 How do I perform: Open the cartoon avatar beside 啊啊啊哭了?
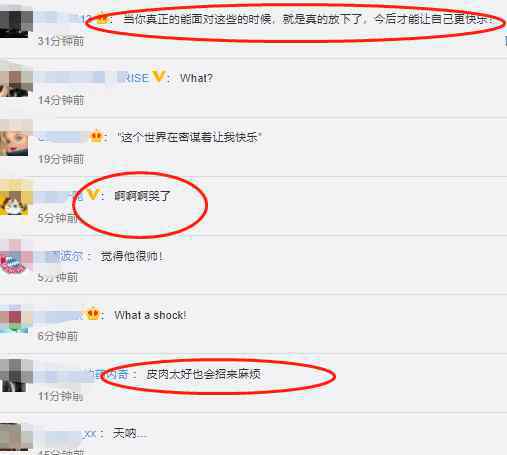14,198
